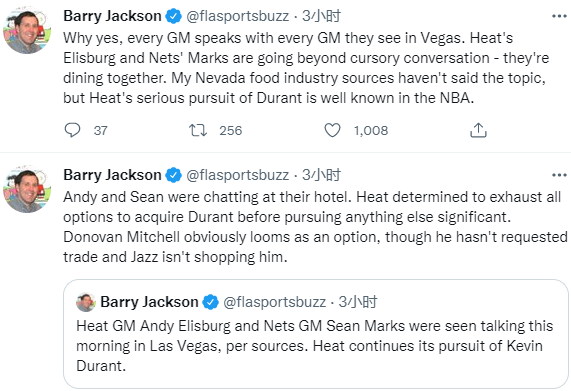Click the 256 retweet count
This screenshot has height=391, width=571.
(x=231, y=130)
